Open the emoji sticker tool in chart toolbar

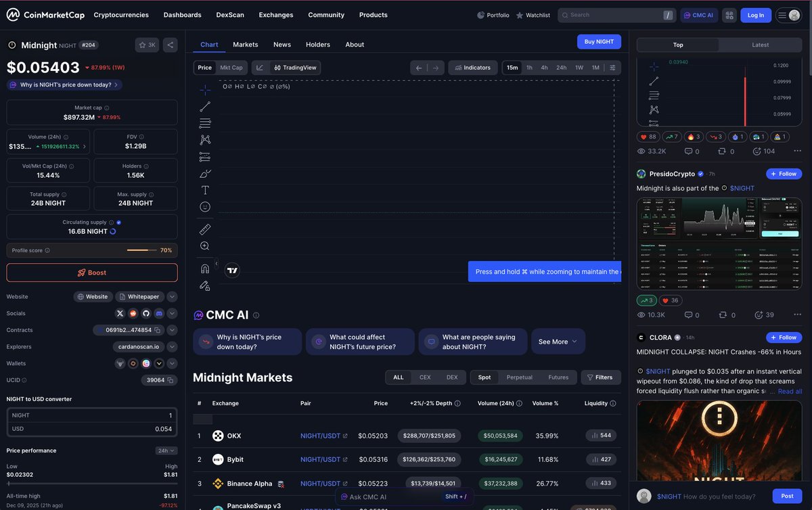204,207
